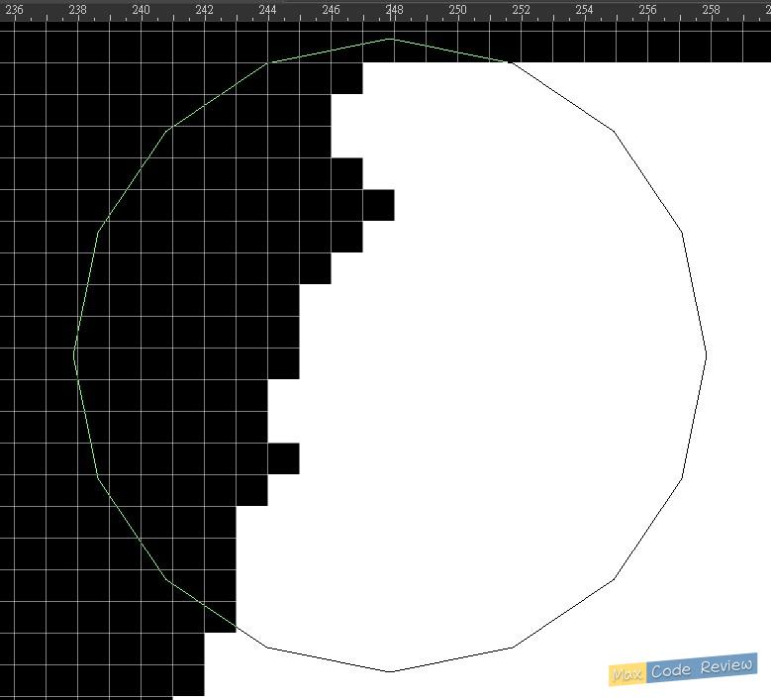Click the 254 ruler label

pyautogui.click(x=584, y=10)
